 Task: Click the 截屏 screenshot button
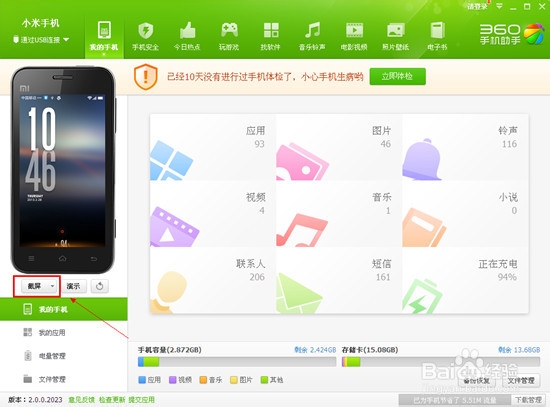[34, 286]
